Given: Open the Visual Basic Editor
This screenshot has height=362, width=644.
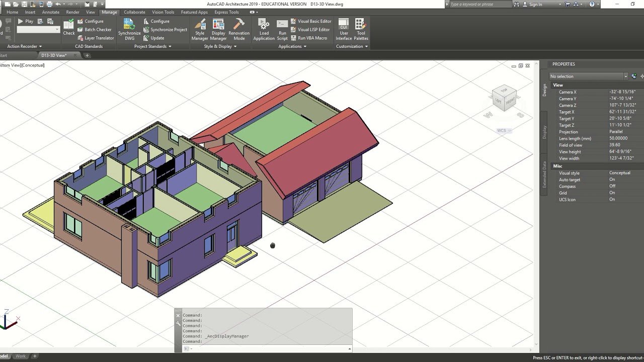Looking at the screenshot, I should pos(311,21).
